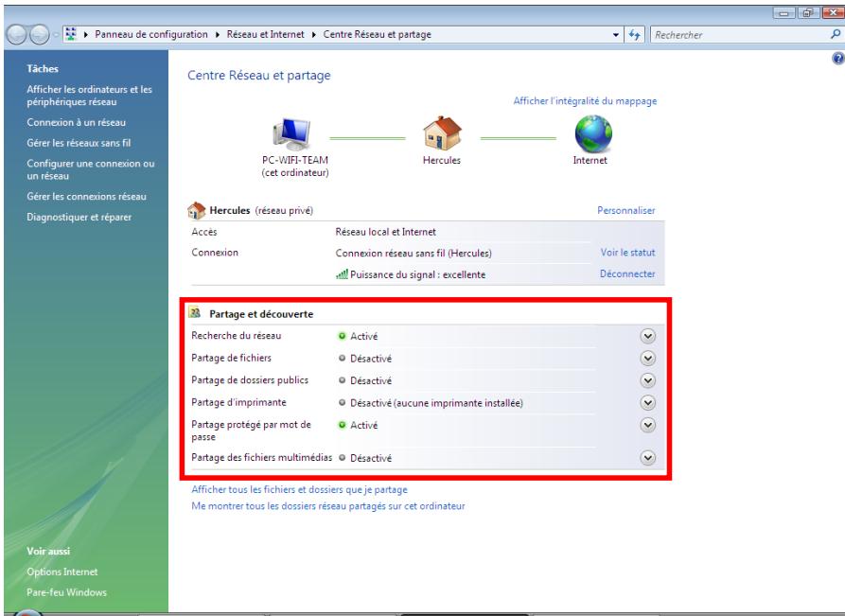Image resolution: width=845 pixels, height=616 pixels.
Task: Click the search magnifier icon
Action: [x=836, y=34]
